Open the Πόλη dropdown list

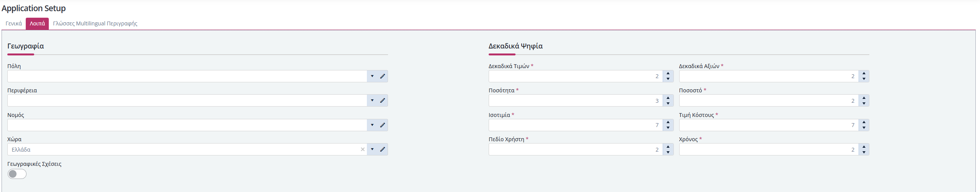click(x=372, y=76)
